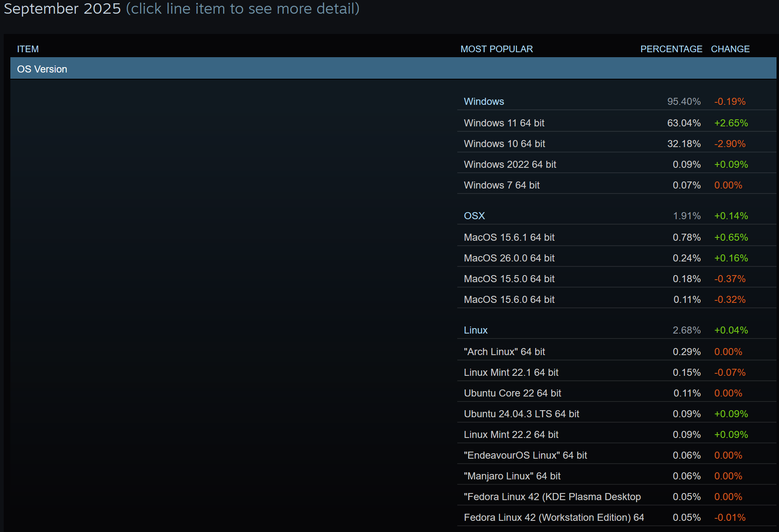
Task: Select the "EndeavourOS Linux" 64 bit name
Action: [x=525, y=455]
